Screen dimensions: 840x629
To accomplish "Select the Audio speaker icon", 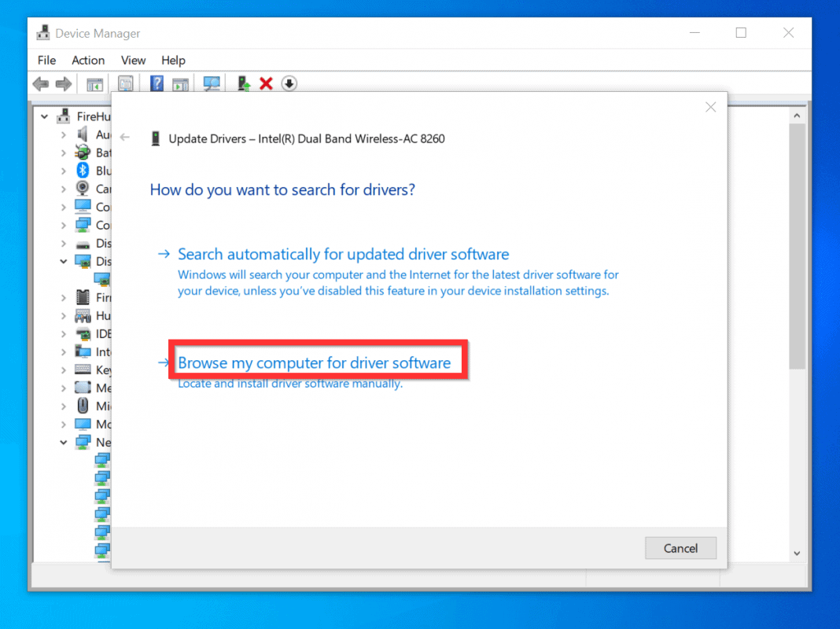I will pos(83,134).
